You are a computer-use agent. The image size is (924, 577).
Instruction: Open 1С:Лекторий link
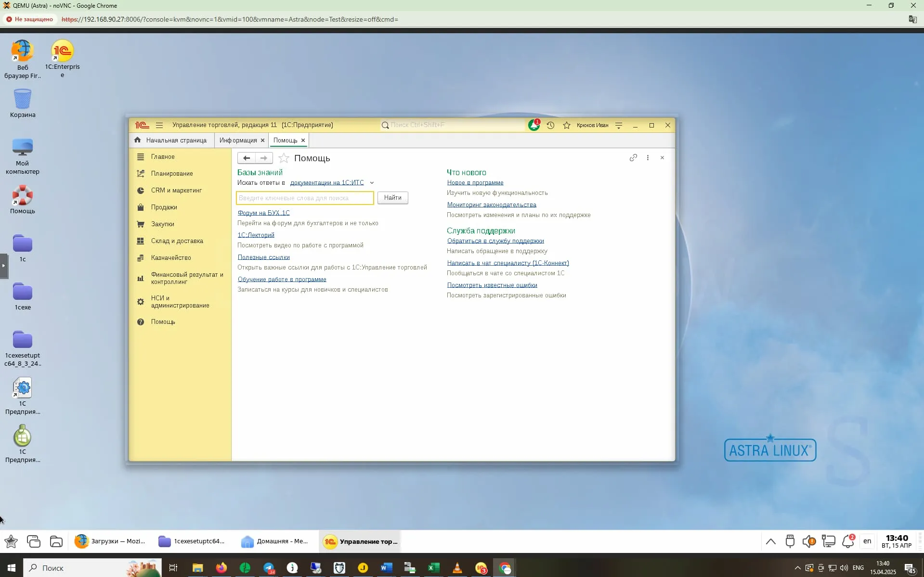(x=256, y=235)
